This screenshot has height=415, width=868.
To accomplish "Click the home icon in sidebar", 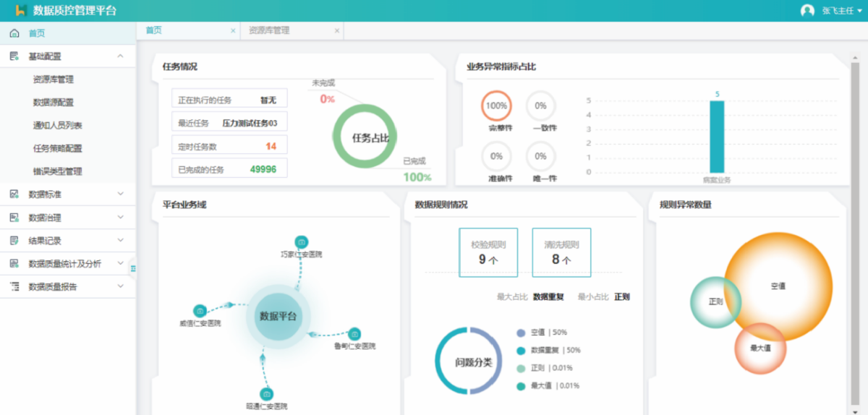I will (x=14, y=33).
